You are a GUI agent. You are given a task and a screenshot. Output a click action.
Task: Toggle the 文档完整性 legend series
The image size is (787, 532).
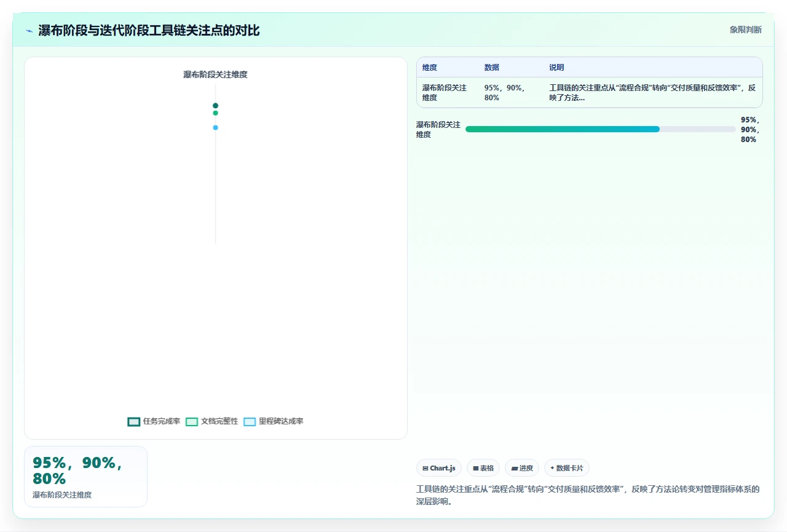point(212,421)
